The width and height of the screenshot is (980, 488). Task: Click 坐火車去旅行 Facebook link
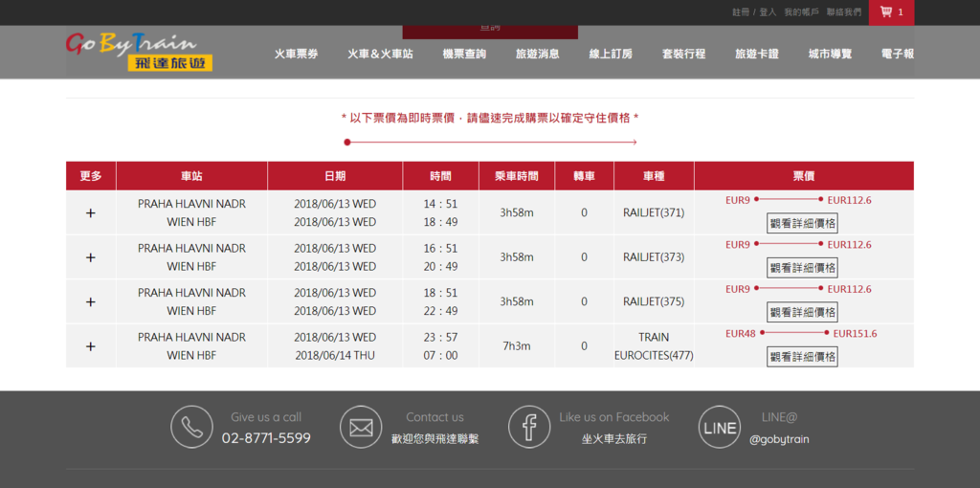click(614, 438)
